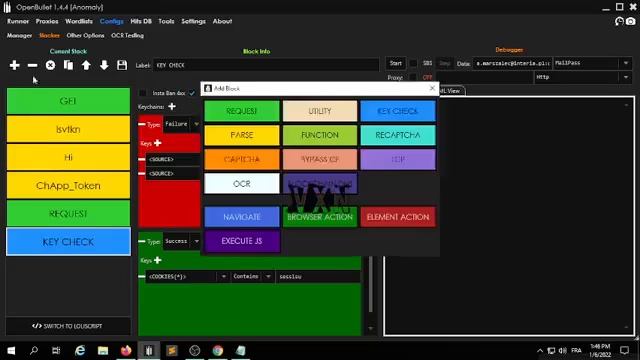The width and height of the screenshot is (640, 360).
Task: Add a key to the Failure keychain
Action: [x=158, y=143]
